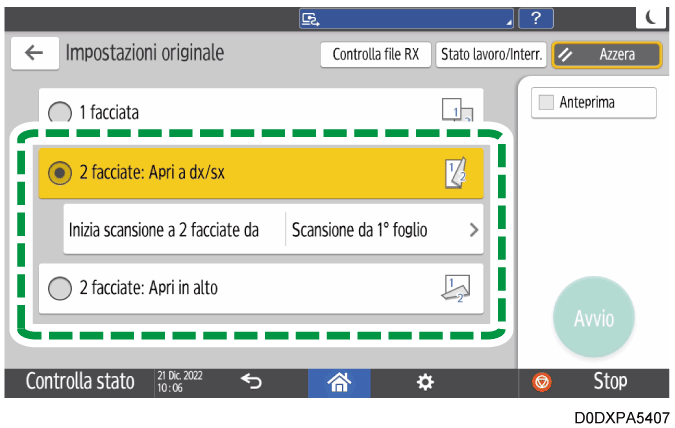Click the red Stop icon

pyautogui.click(x=541, y=381)
